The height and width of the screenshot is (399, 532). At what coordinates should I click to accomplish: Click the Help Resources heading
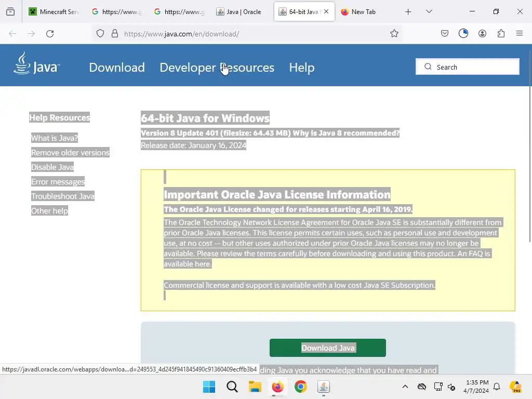(x=59, y=118)
